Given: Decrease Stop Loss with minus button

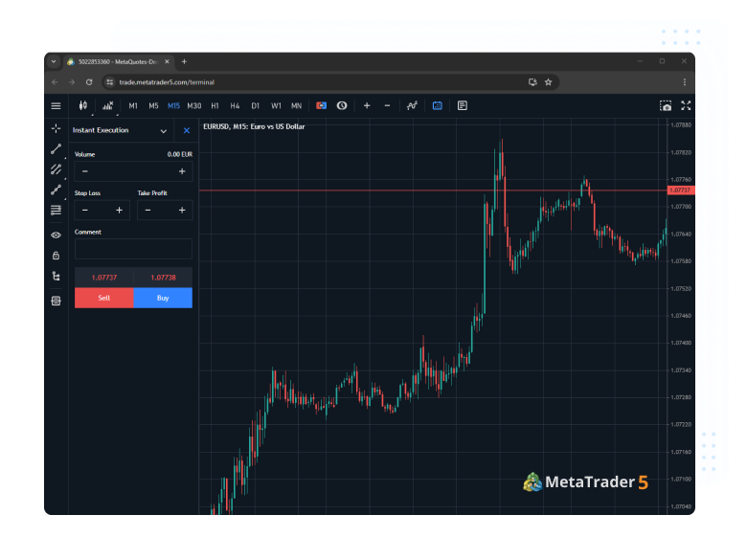Looking at the screenshot, I should [x=85, y=210].
